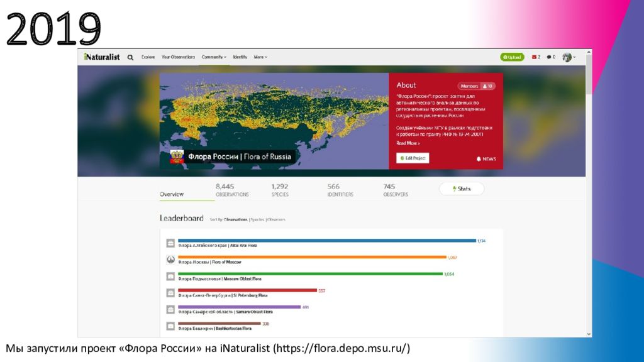
Task: Open the red mail notifications icon
Action: 536,57
